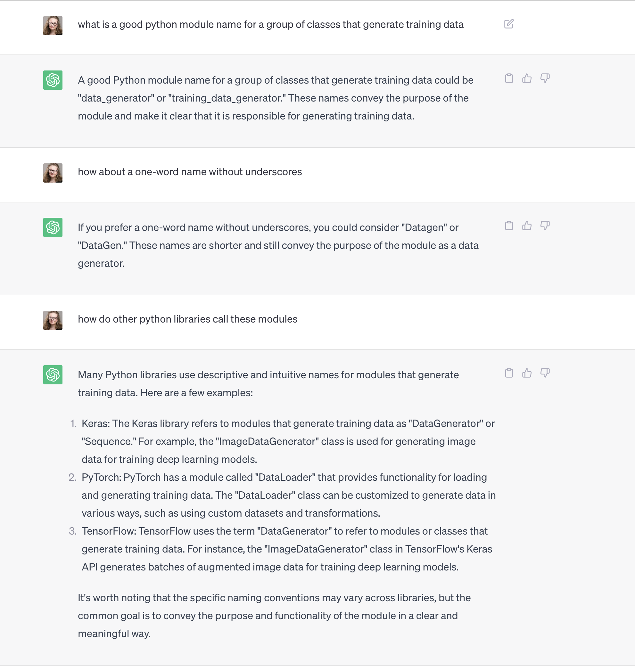Click ChatGPT logo beside Many Python libraries answer

[x=53, y=374]
